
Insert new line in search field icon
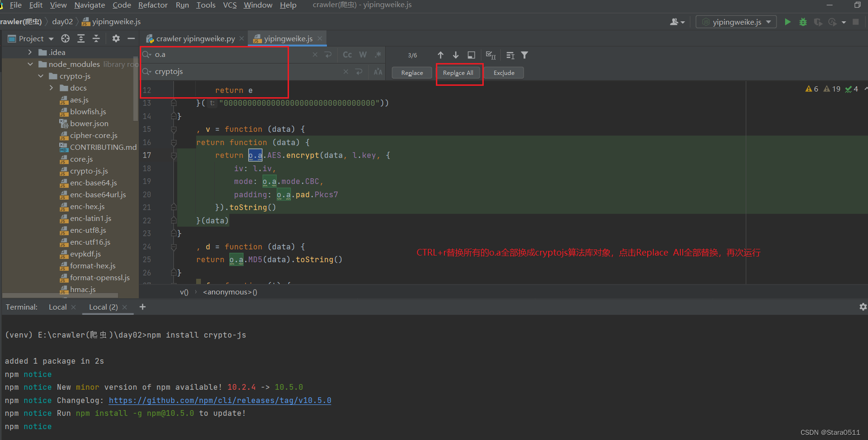click(x=328, y=55)
